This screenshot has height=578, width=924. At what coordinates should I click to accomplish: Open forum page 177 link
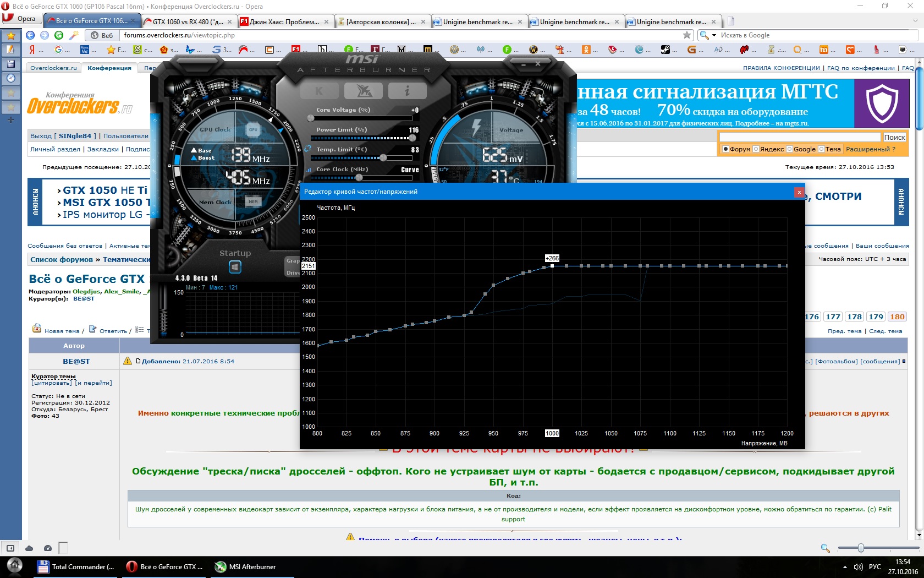coord(833,317)
